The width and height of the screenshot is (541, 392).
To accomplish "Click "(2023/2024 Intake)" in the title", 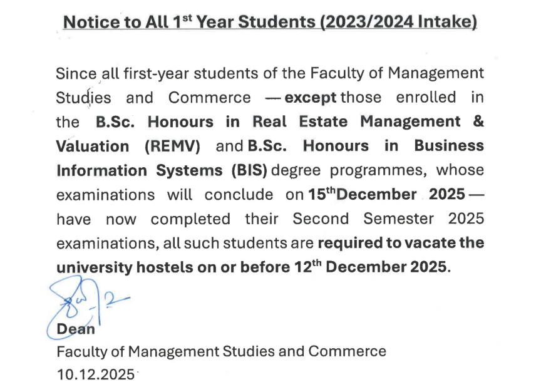I will click(x=398, y=23).
